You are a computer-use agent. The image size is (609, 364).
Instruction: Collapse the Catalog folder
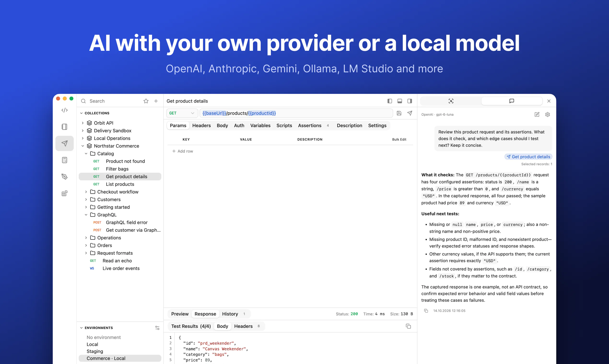[x=86, y=154]
